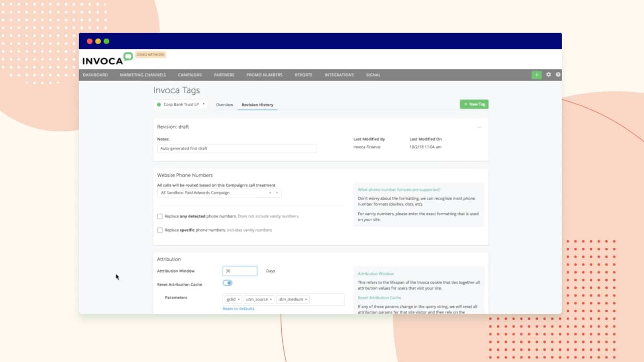Click the Invoca logo speech bubble icon
The width and height of the screenshot is (644, 362).
[127, 56]
